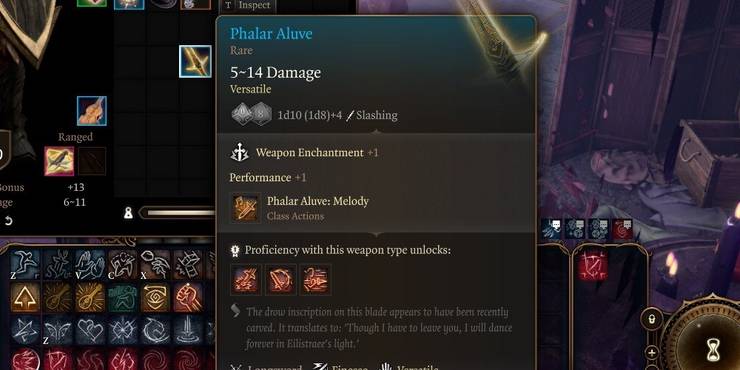Select the orange raised fist action

[188, 297]
